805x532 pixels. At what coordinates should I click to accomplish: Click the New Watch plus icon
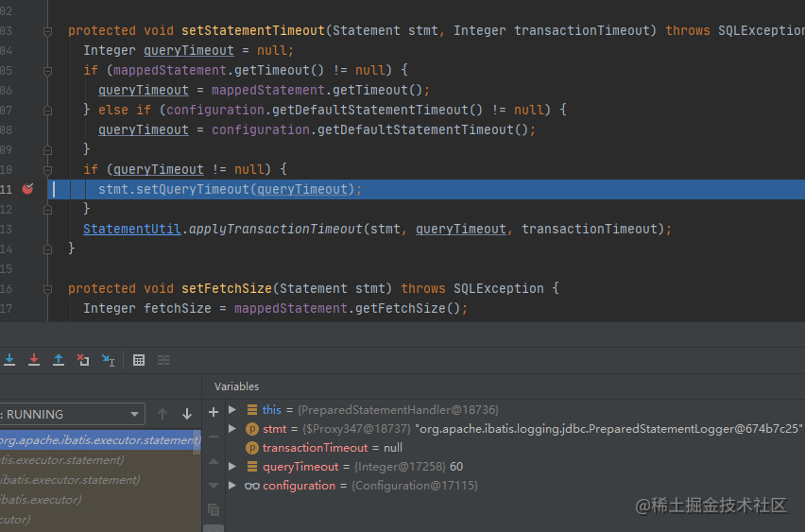pos(214,411)
